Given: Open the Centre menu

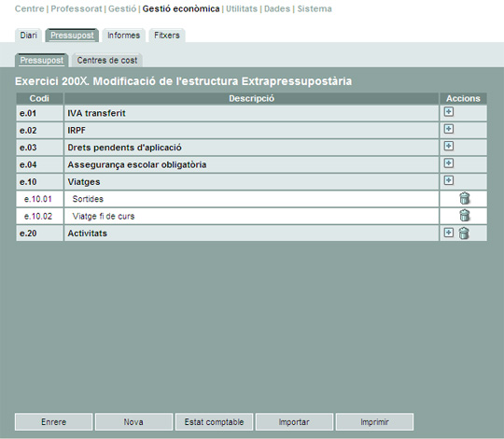Looking at the screenshot, I should click(x=29, y=8).
